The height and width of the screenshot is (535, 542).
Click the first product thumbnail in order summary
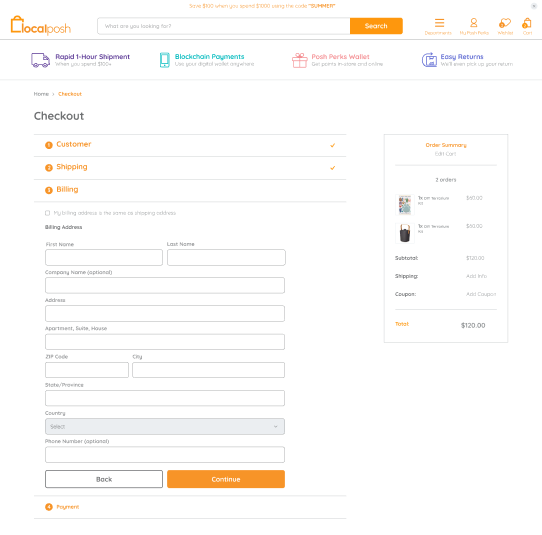pos(405,205)
